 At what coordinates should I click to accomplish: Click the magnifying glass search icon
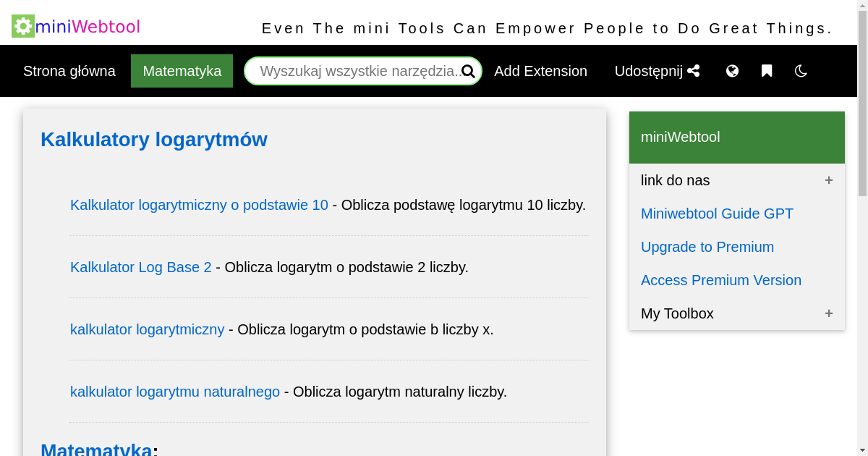pyautogui.click(x=468, y=71)
